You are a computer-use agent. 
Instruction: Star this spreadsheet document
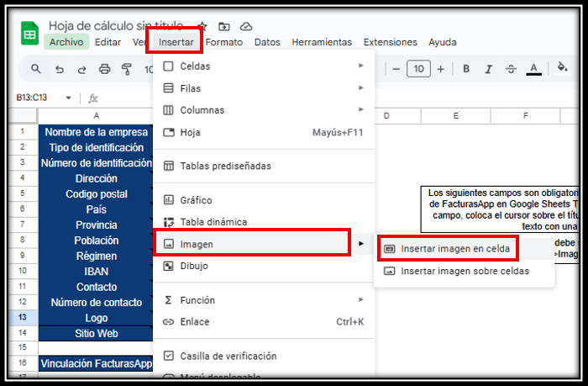pos(202,27)
